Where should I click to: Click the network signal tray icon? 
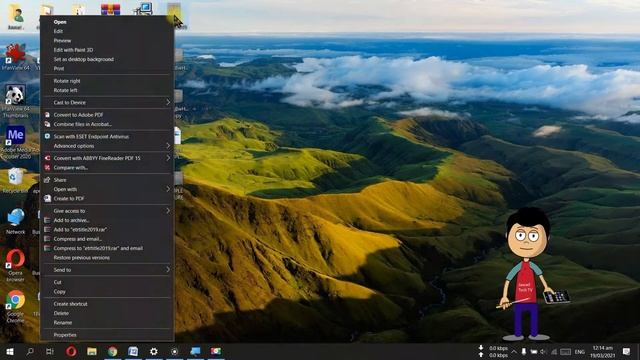pos(554,351)
